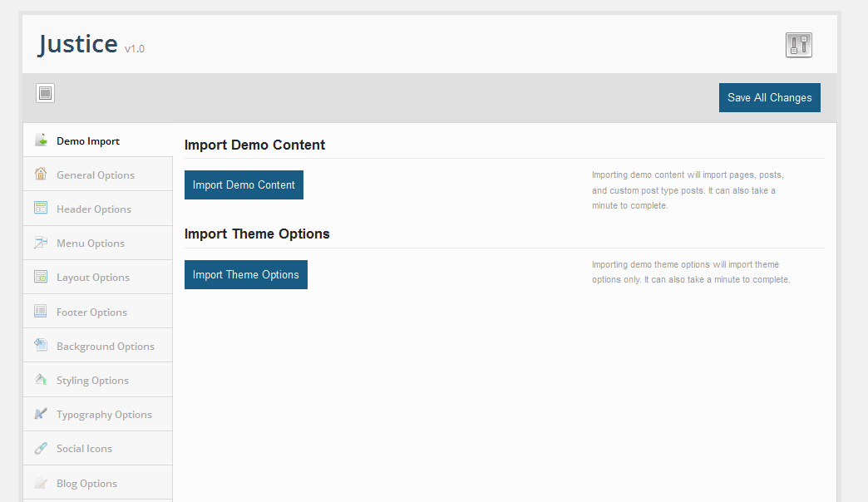Click the icon next to Background Options
Screen dimensions: 868x502
coord(41,346)
